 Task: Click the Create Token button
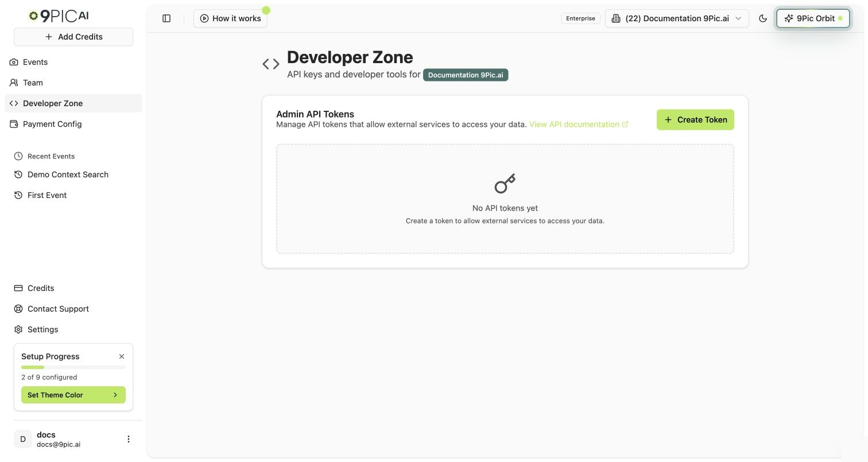pyautogui.click(x=695, y=119)
